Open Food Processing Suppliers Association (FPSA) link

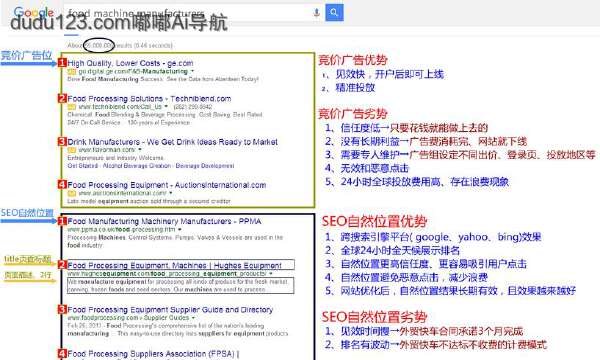[153, 354]
